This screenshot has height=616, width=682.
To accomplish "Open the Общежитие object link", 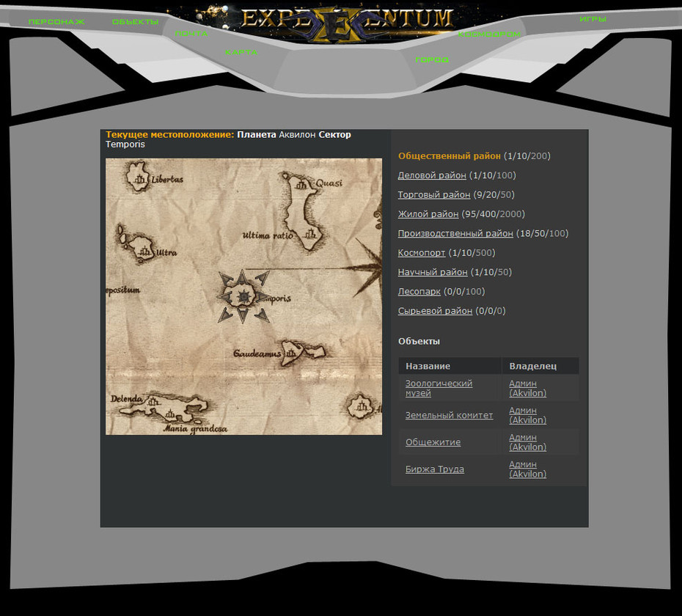I will [433, 442].
